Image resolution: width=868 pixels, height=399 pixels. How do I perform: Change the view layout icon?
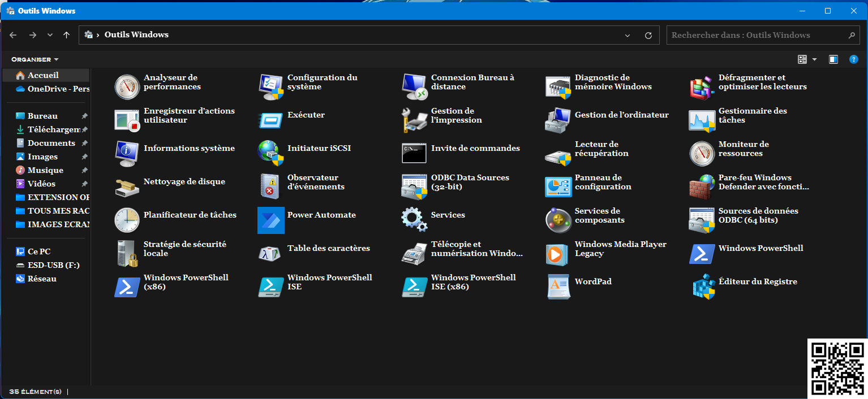pyautogui.click(x=802, y=59)
